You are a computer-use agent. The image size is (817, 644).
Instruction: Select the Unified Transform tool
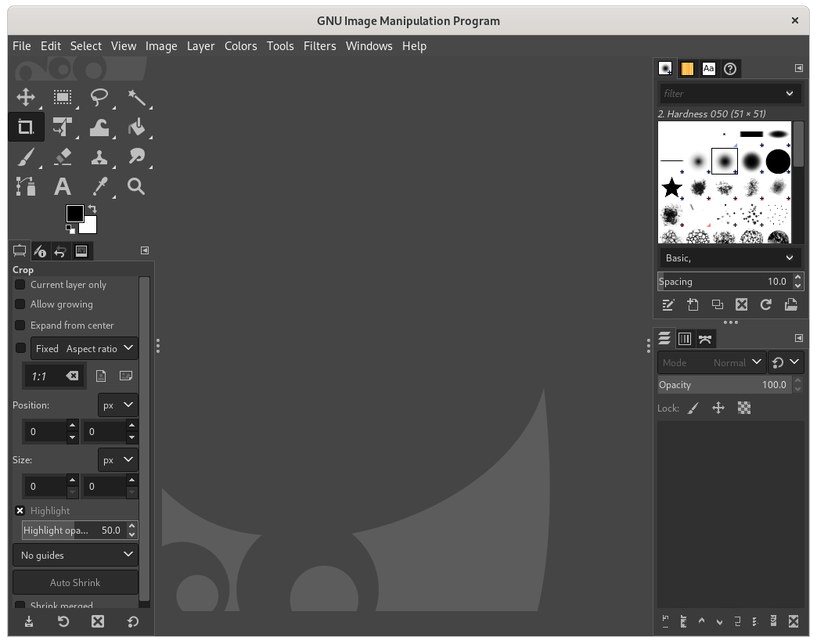pos(63,127)
